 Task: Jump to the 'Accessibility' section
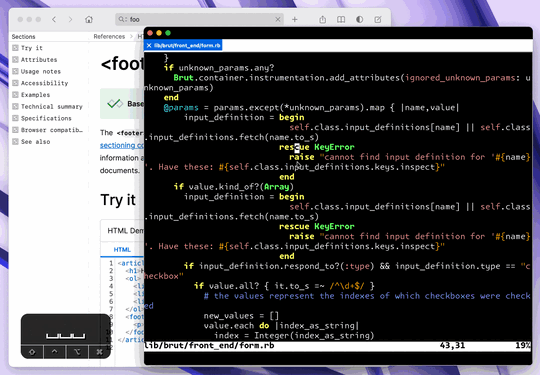tap(44, 83)
